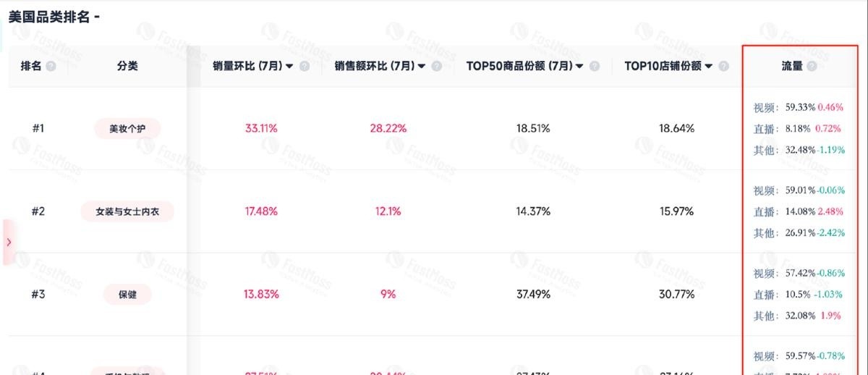Open the 销量环比 (7月) dropdown arrow
Image resolution: width=868 pixels, height=375 pixels.
click(x=289, y=66)
